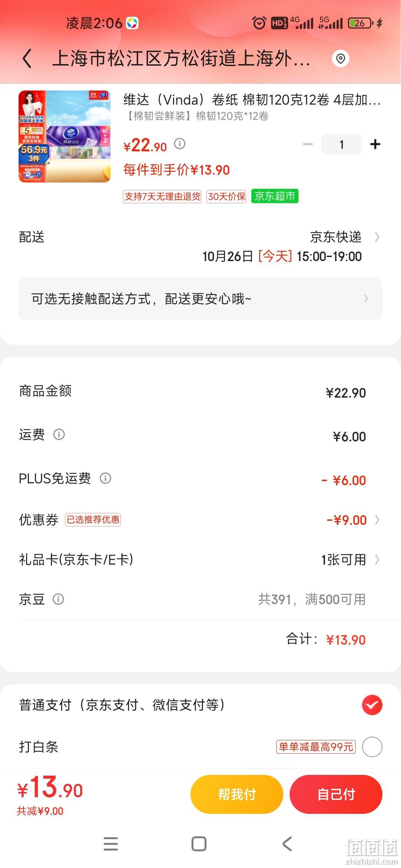This screenshot has height=868, width=401.
Task: Show the 运费 info tooltip icon
Action: click(59, 434)
